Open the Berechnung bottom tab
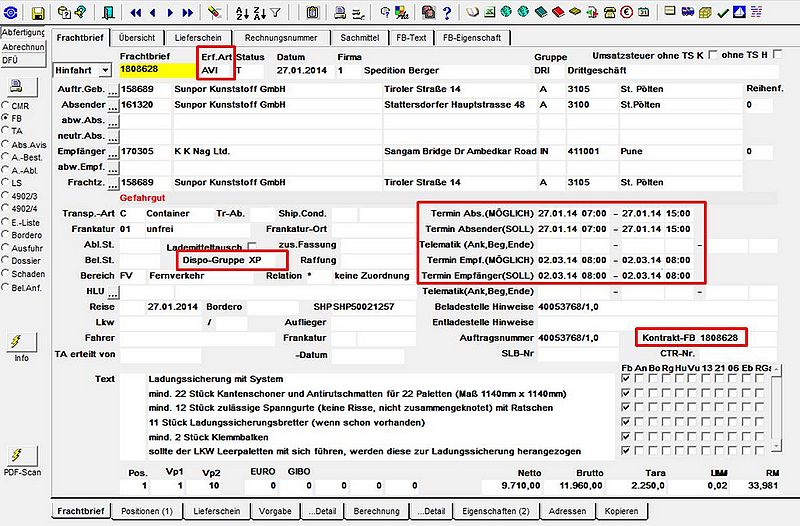800x526 pixels. pos(377,511)
